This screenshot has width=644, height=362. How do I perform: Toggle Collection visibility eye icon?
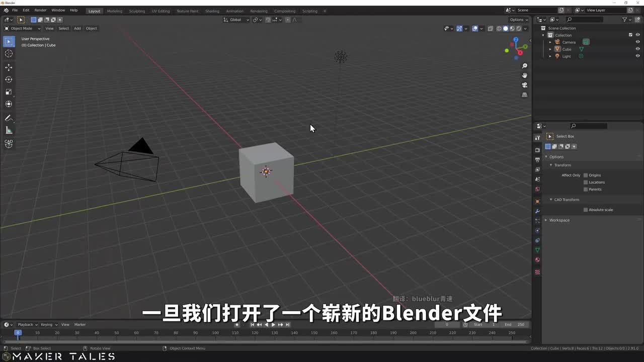[637, 35]
